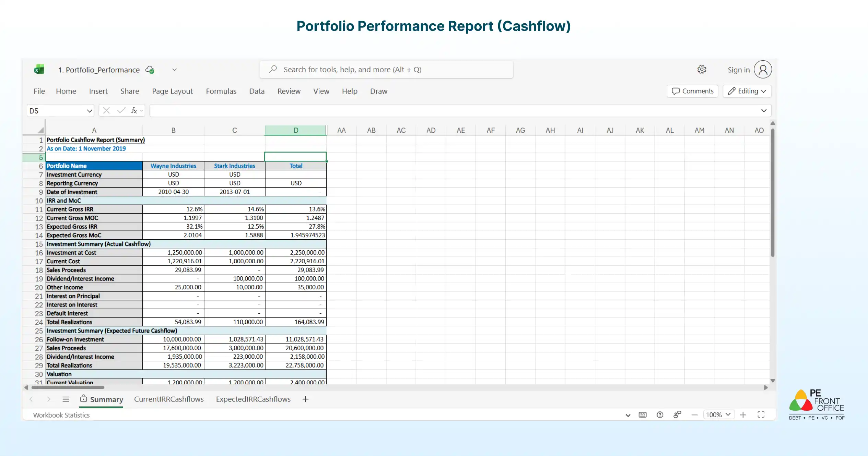Click the cloud saved status icon
The width and height of the screenshot is (868, 456).
pyautogui.click(x=150, y=70)
